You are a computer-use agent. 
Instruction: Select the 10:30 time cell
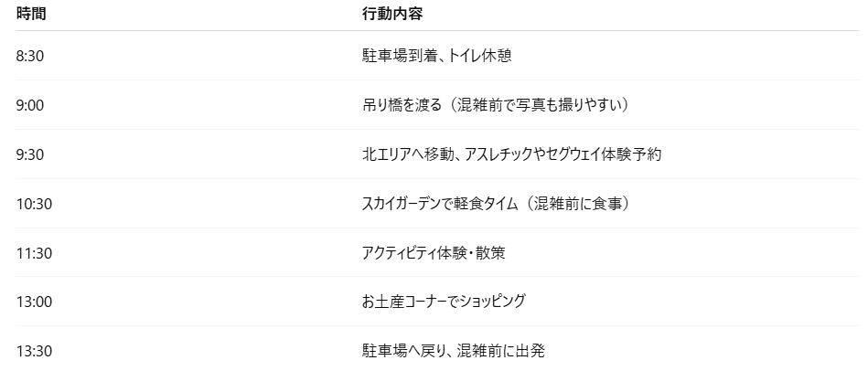34,204
